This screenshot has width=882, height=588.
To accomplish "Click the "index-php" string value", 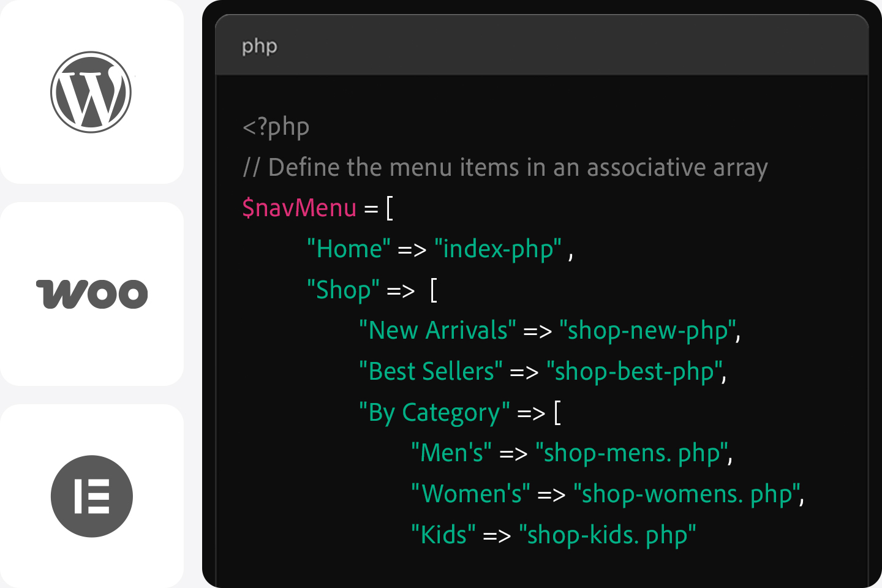I will pos(498,249).
